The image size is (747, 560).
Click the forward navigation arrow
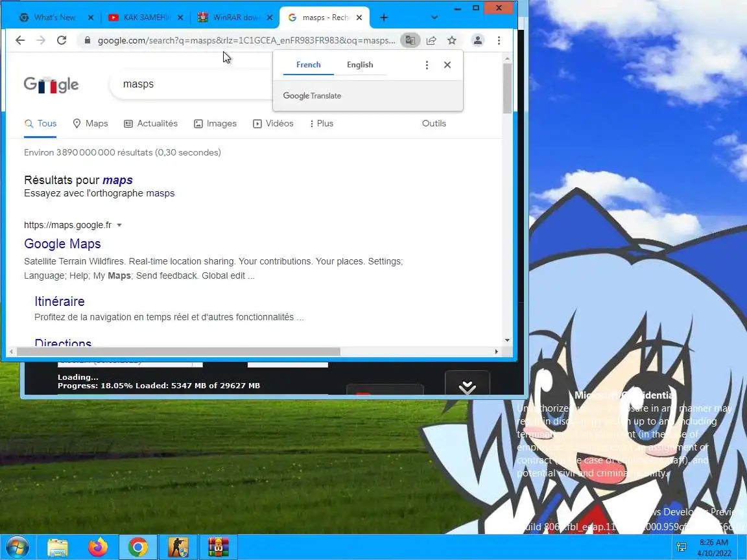point(41,40)
